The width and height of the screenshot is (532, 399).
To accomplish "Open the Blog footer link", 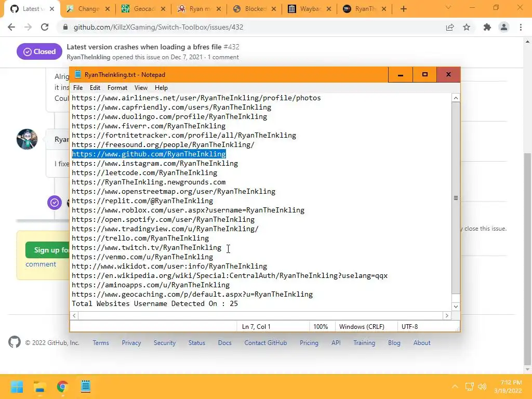I will click(394, 343).
